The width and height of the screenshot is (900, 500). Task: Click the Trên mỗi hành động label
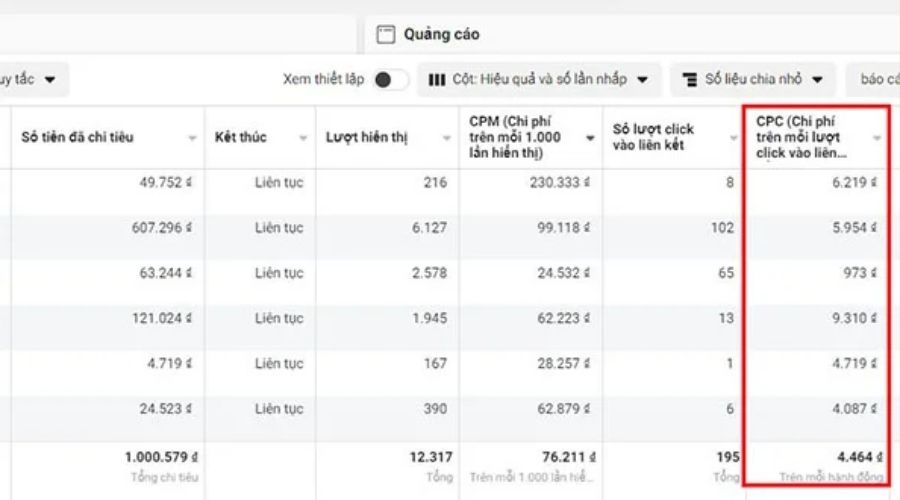tap(831, 477)
